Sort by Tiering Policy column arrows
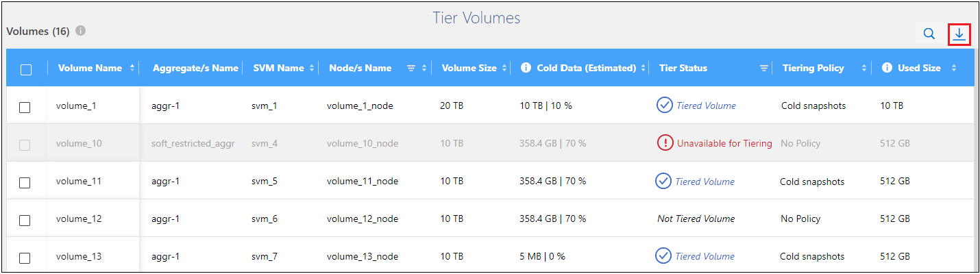 (864, 68)
